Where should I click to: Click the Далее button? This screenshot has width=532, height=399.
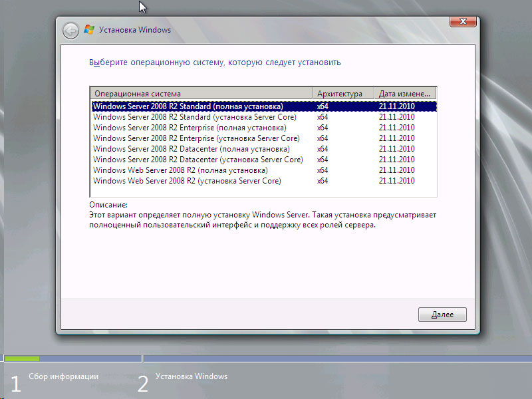click(x=442, y=315)
